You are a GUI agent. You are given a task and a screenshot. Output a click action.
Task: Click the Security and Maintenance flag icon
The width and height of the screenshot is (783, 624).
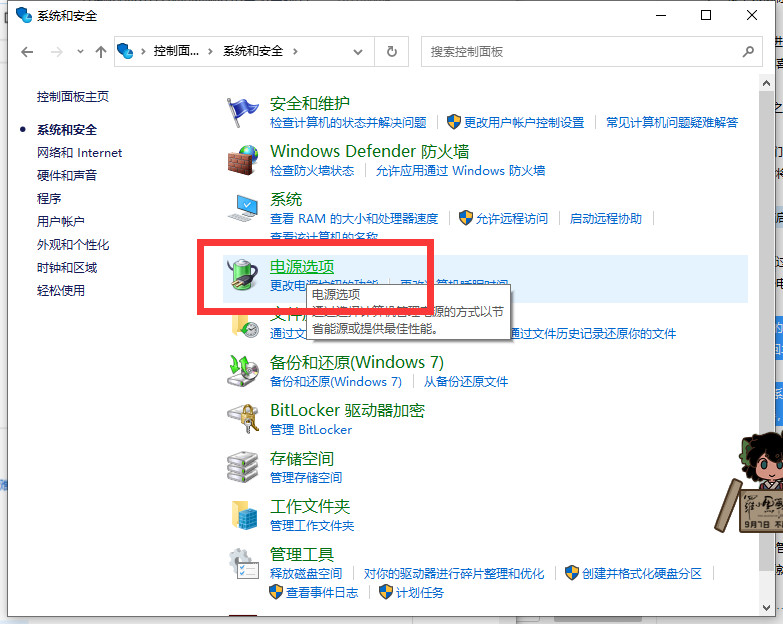pos(243,112)
